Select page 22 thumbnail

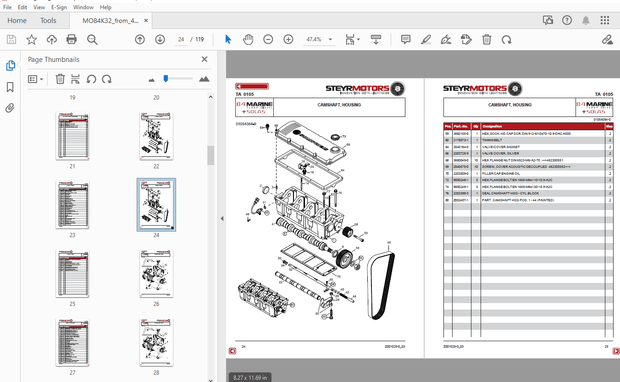(x=156, y=136)
